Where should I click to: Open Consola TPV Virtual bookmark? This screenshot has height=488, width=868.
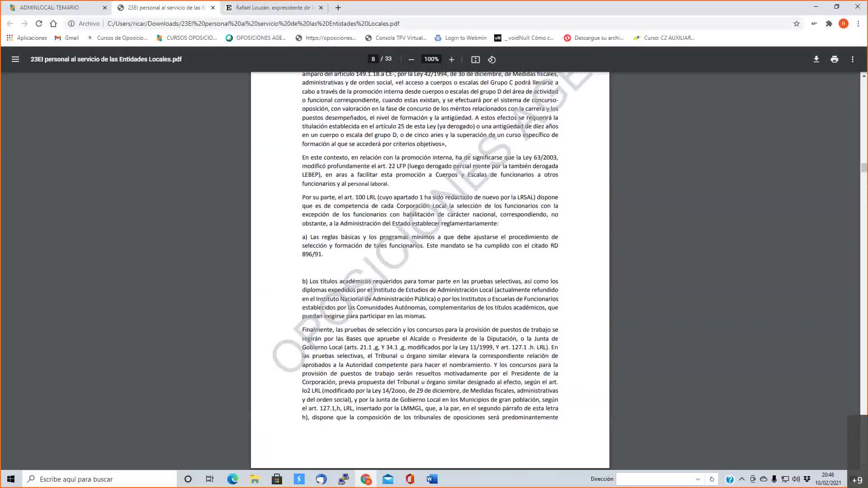(396, 38)
